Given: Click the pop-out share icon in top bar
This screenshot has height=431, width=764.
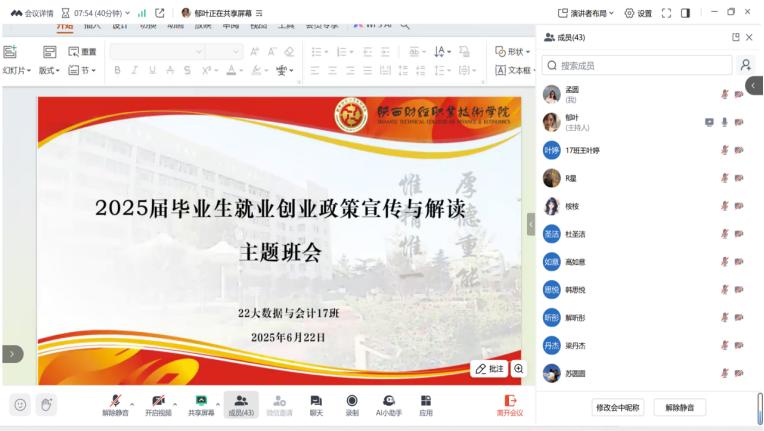Looking at the screenshot, I should click(x=159, y=13).
